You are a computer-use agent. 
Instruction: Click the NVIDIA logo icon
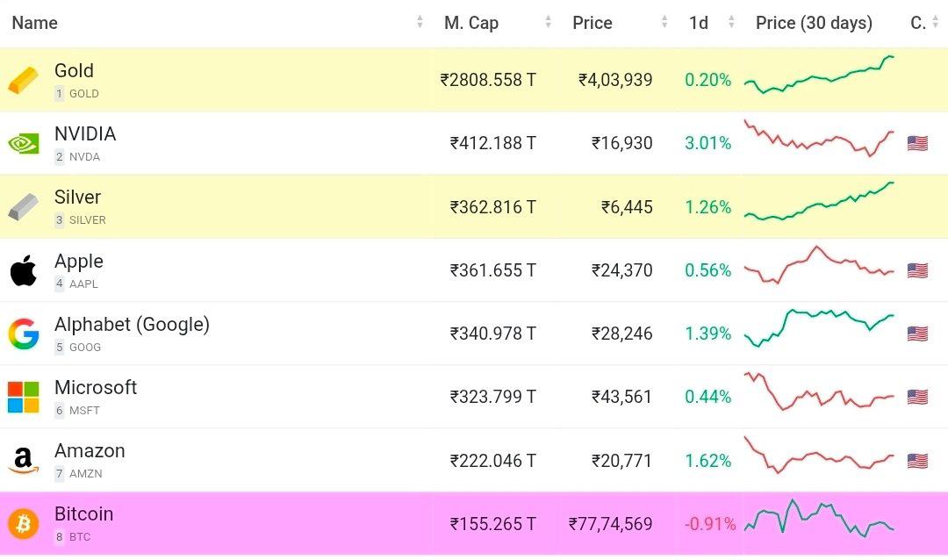click(x=24, y=143)
